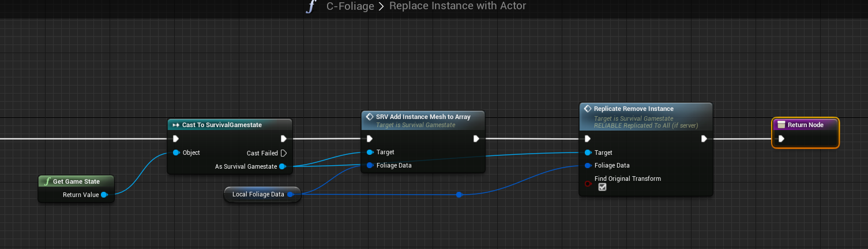
Task: Click the Local Foliage Data output pin
Action: click(x=290, y=194)
